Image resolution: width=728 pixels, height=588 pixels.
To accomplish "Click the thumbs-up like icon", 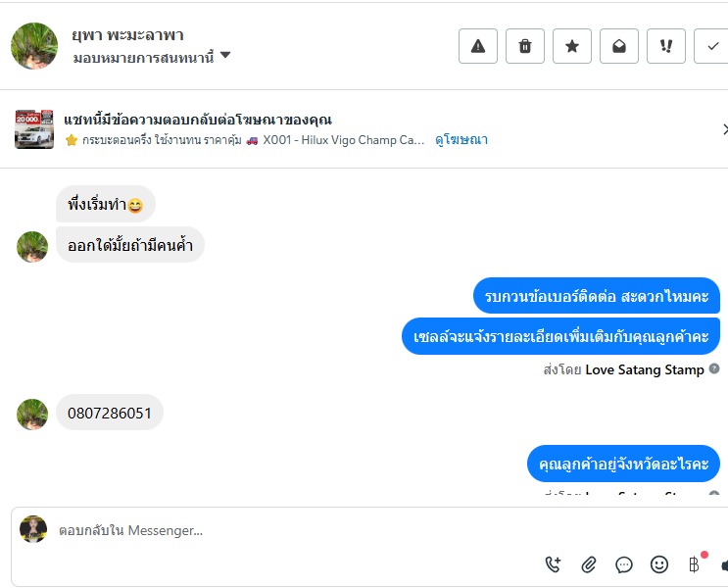I will 724,564.
